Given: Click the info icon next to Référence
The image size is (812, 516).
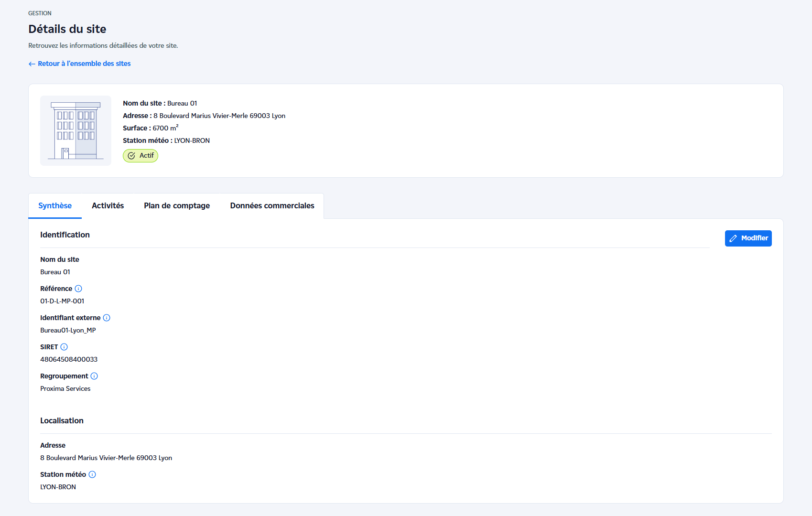Looking at the screenshot, I should (x=78, y=289).
